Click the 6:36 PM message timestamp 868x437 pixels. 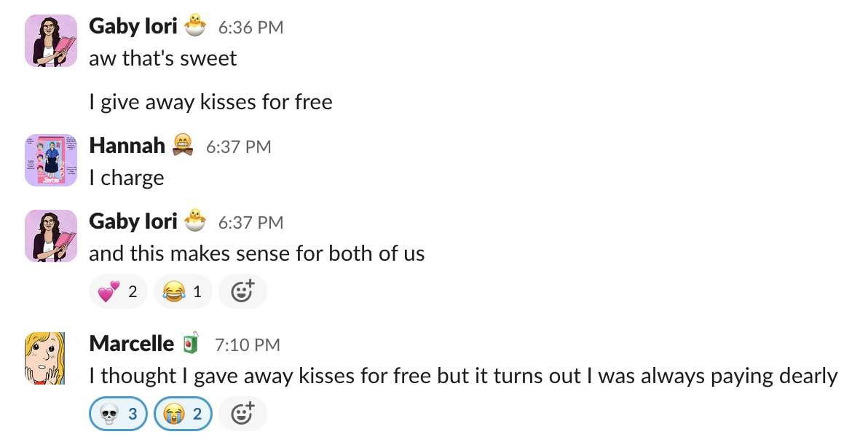[250, 28]
